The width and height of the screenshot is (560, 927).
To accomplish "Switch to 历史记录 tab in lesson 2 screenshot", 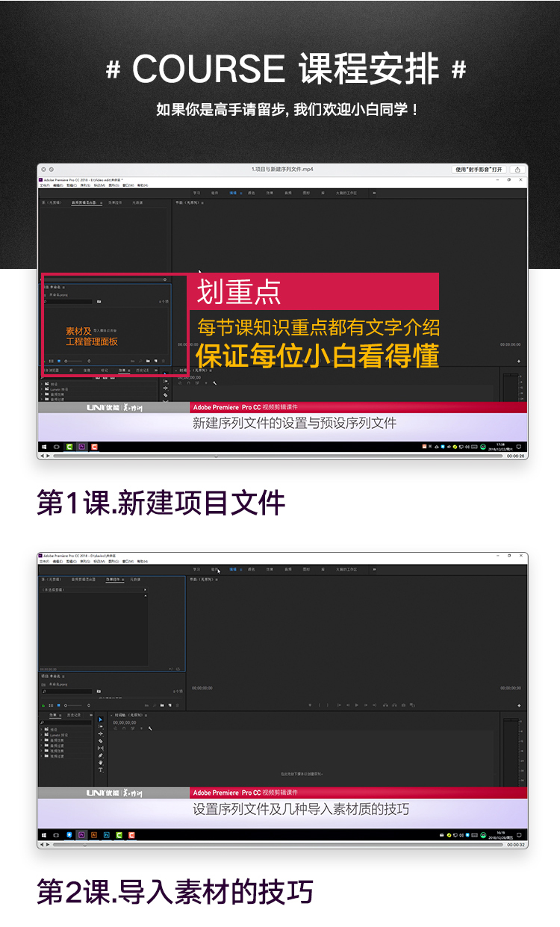I will [74, 715].
